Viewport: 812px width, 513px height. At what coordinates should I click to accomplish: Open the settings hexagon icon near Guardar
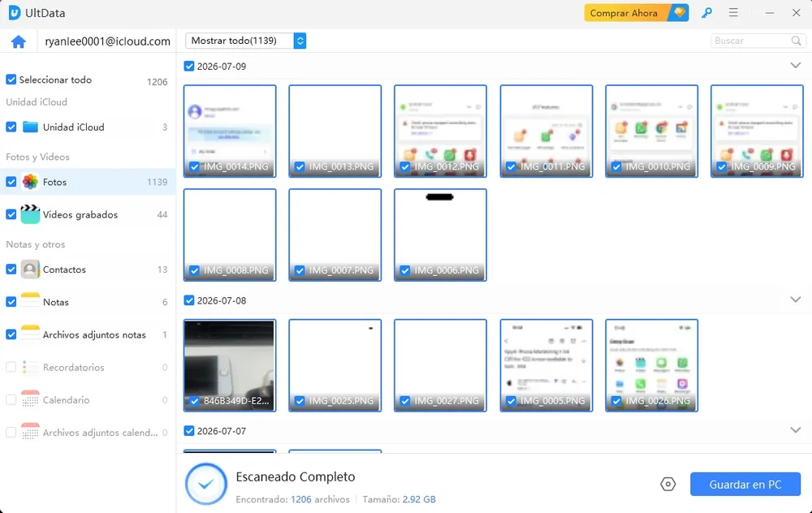pos(667,484)
